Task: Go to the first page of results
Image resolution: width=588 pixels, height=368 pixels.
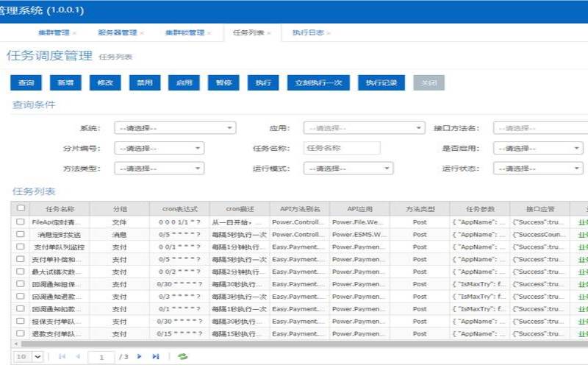Action: click(62, 356)
